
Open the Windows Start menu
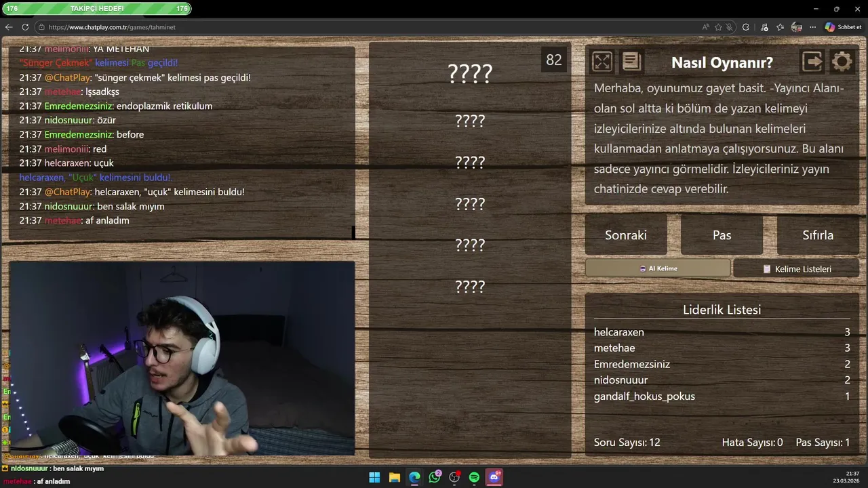pos(374,477)
